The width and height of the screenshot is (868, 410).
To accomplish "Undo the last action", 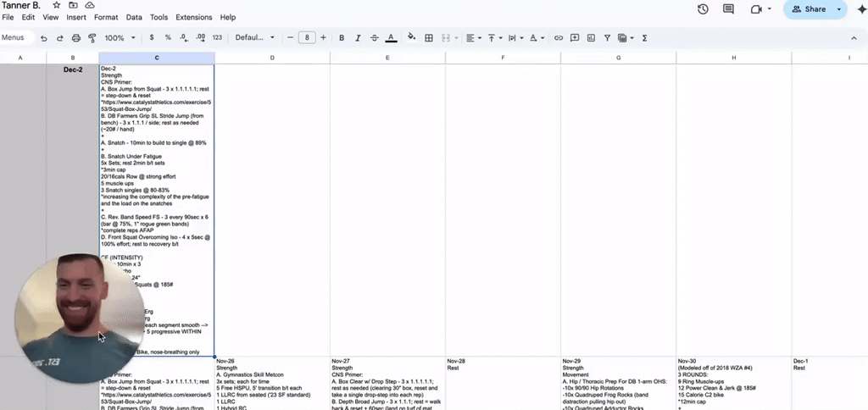I will (44, 37).
